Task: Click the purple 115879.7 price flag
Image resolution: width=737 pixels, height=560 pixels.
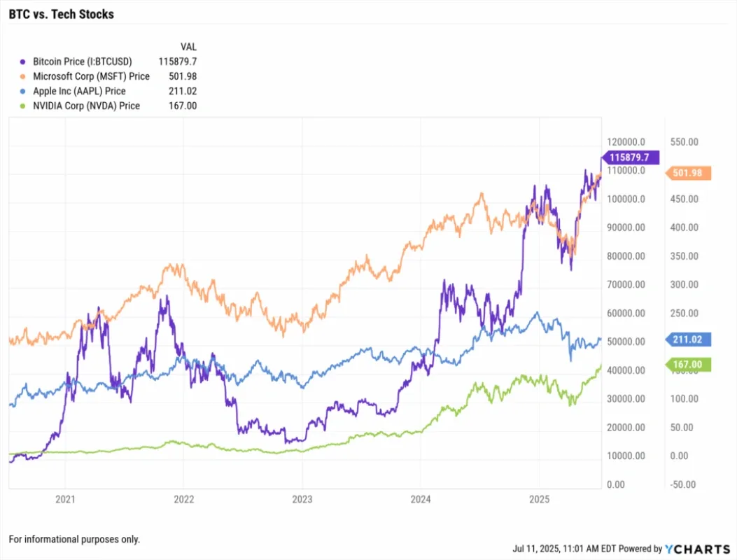Action: (x=631, y=157)
